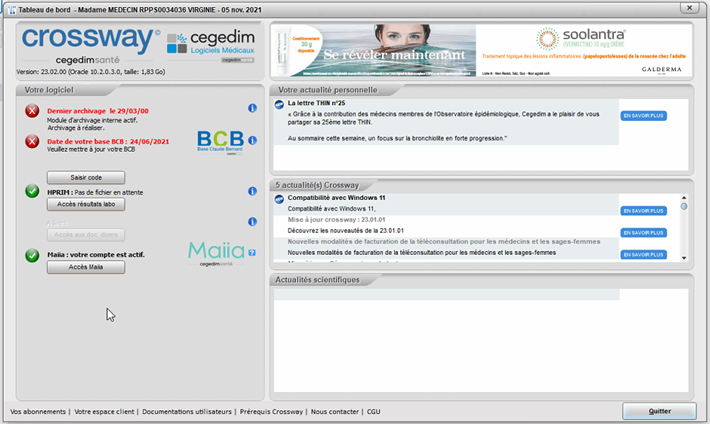710x424 pixels.
Task: Click the Crossway news scrollbar down arrow
Action: pyautogui.click(x=684, y=258)
